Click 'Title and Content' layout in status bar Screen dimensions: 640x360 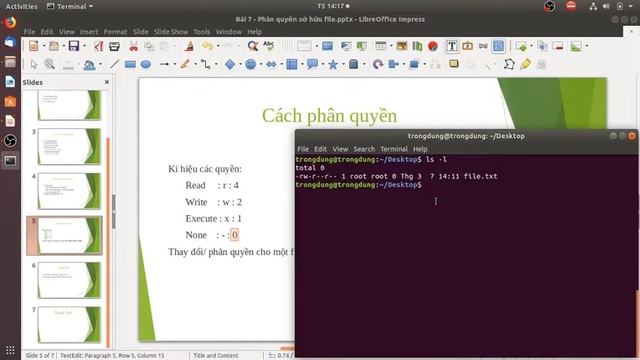pos(216,356)
